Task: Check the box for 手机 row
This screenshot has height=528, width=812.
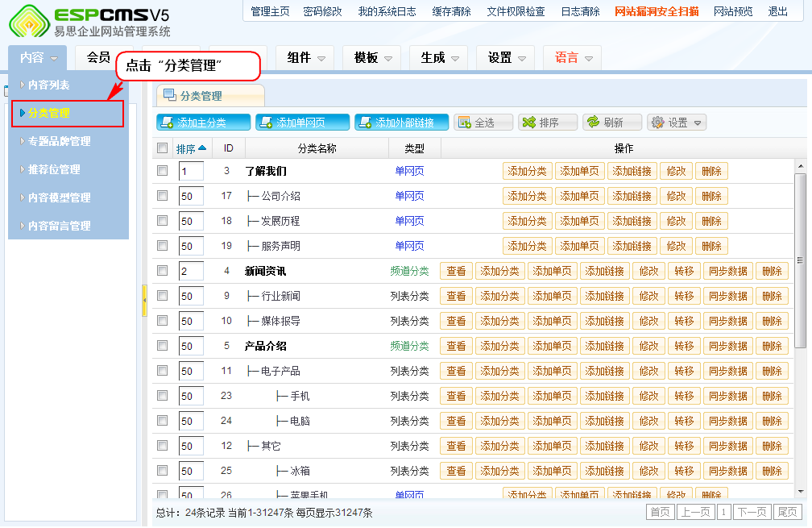Action: tap(163, 395)
